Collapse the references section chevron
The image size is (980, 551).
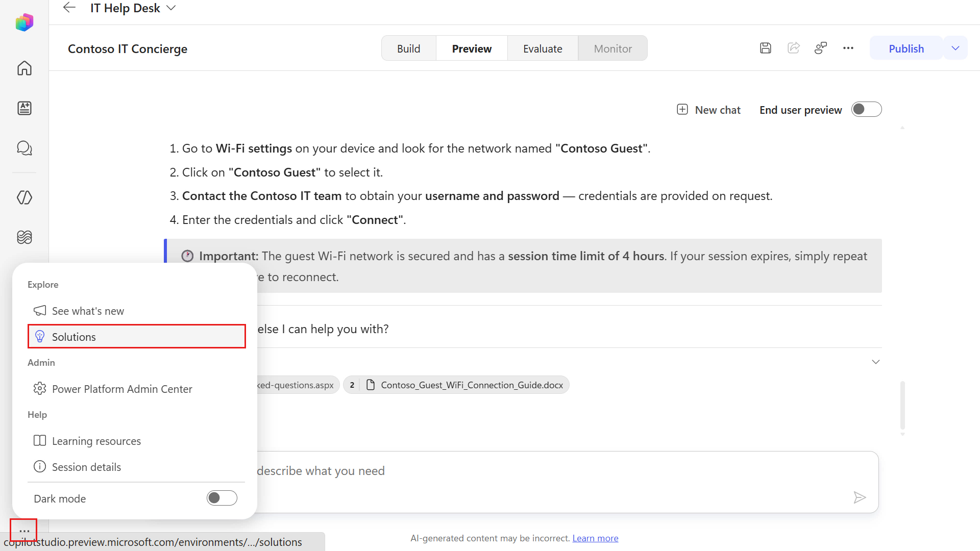pyautogui.click(x=876, y=362)
